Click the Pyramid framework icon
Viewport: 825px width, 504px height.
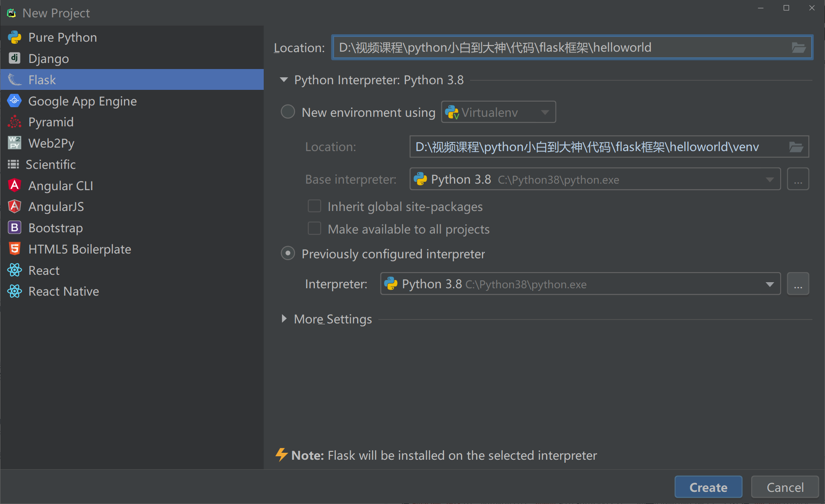click(14, 122)
